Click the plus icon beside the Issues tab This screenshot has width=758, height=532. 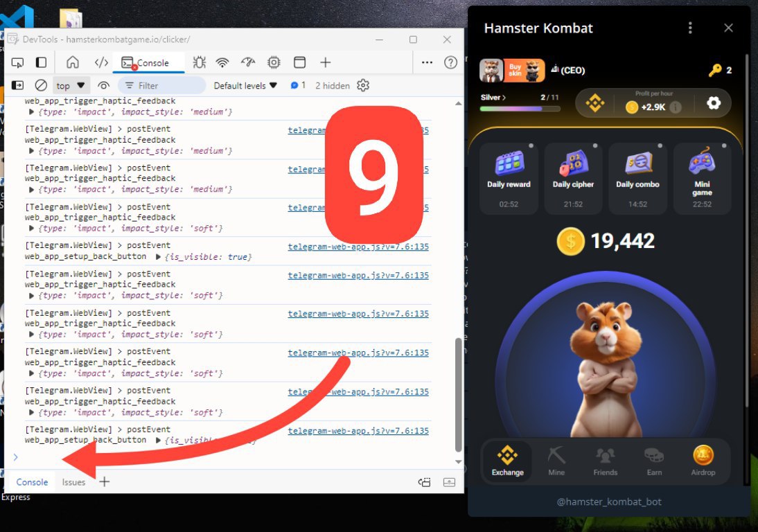pos(105,481)
